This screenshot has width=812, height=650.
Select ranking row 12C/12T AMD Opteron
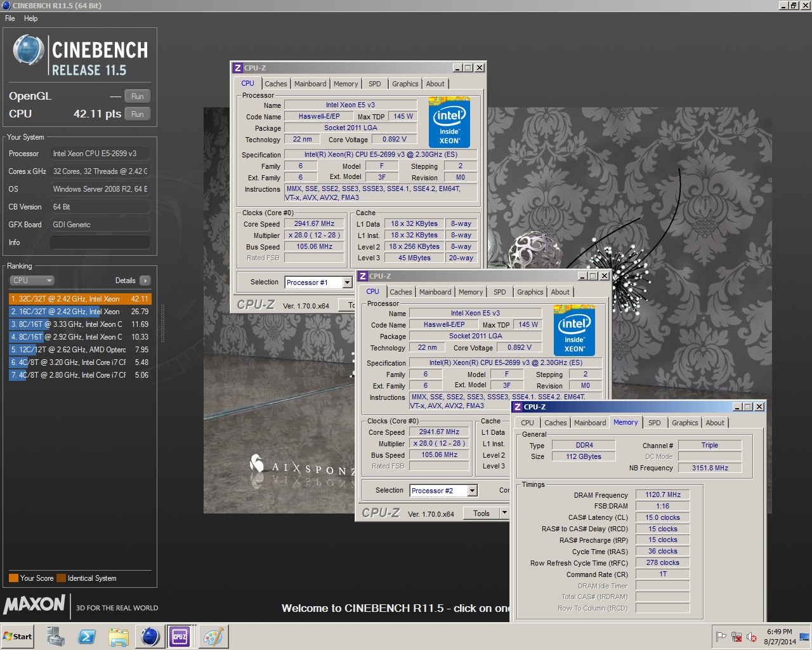pyautogui.click(x=80, y=349)
